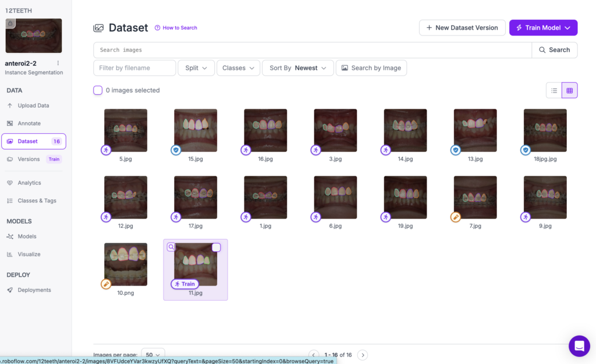The height and width of the screenshot is (364, 596).
Task: Expand the Split filter dropdown
Action: point(196,68)
